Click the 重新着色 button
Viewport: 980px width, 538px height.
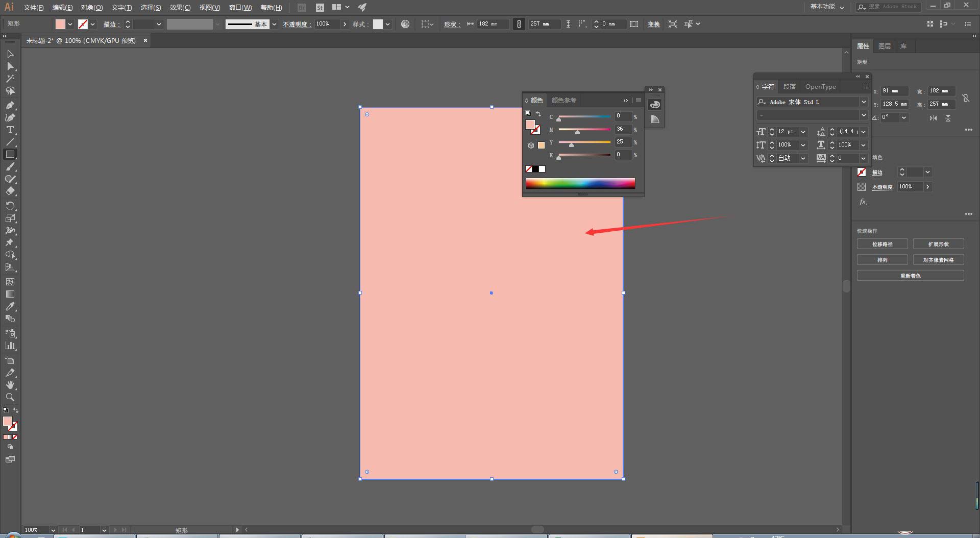(x=910, y=276)
